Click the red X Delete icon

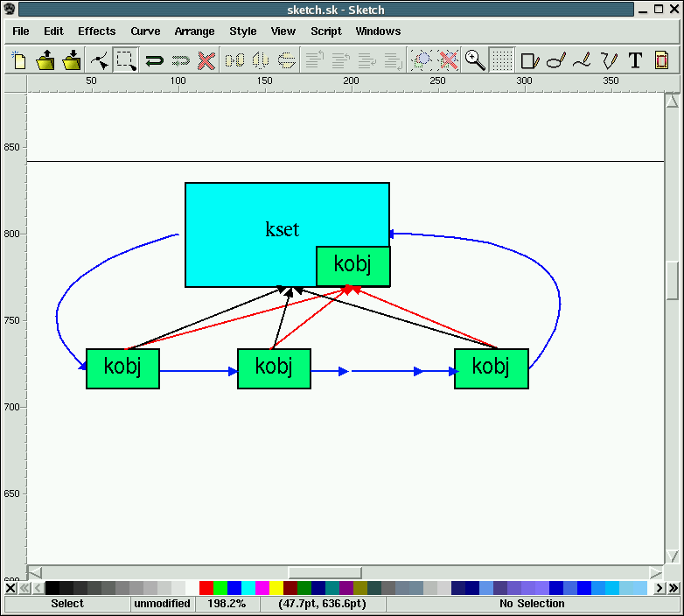(206, 60)
